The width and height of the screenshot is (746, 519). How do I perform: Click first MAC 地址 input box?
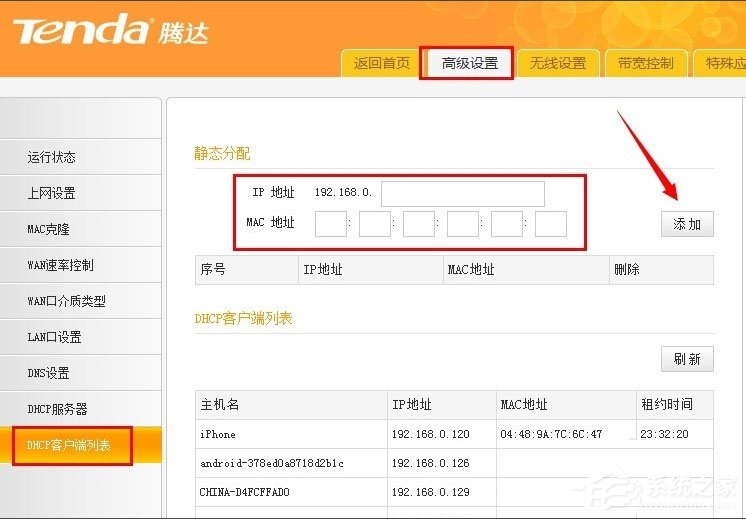click(x=331, y=224)
